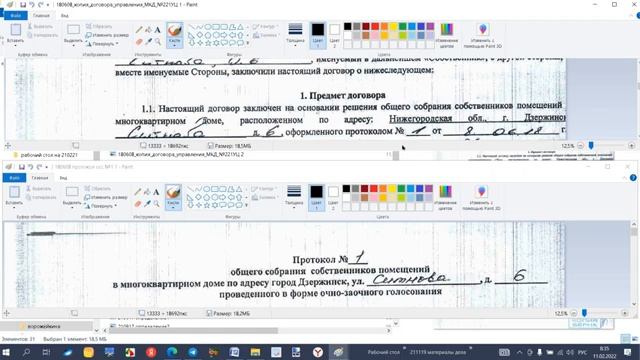
Task: Open Microsoft Edge from the taskbar
Action: click(172, 352)
